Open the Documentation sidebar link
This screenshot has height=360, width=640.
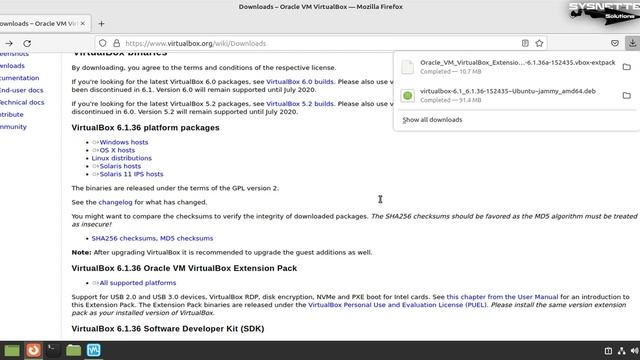(x=20, y=78)
